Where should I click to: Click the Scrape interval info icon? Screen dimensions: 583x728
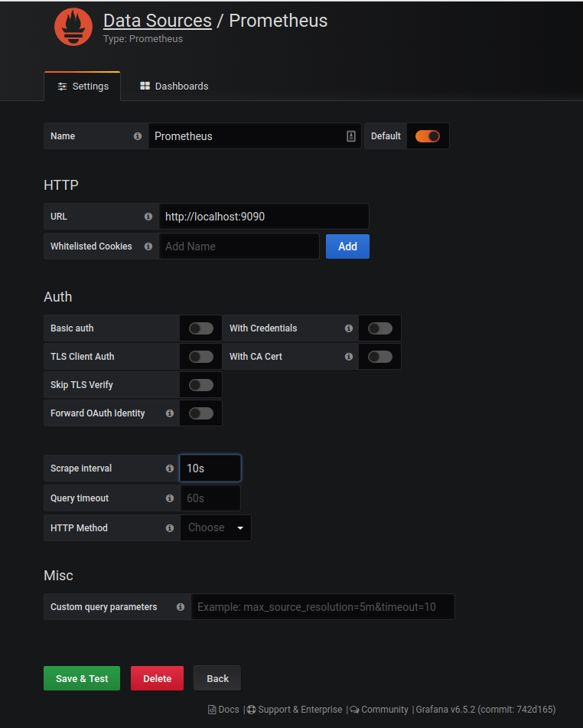coord(170,468)
